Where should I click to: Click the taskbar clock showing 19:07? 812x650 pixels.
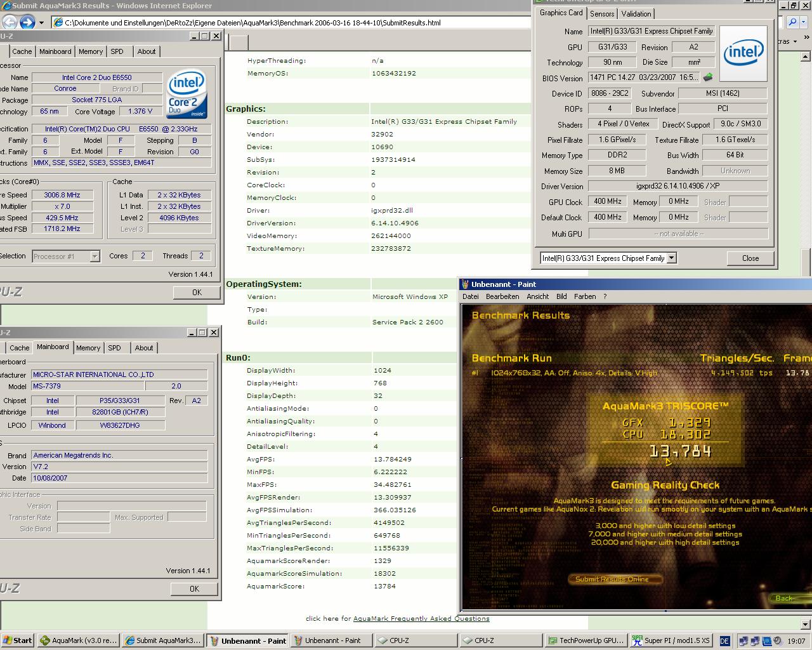(796, 641)
